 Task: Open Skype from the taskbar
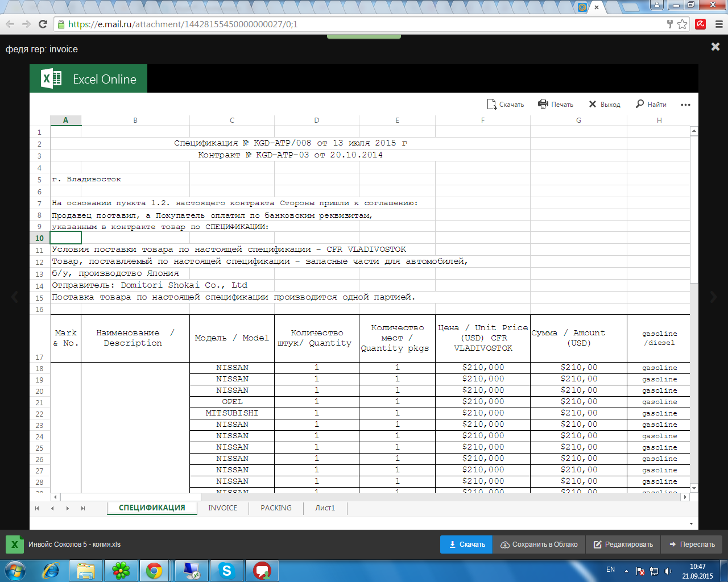(227, 571)
